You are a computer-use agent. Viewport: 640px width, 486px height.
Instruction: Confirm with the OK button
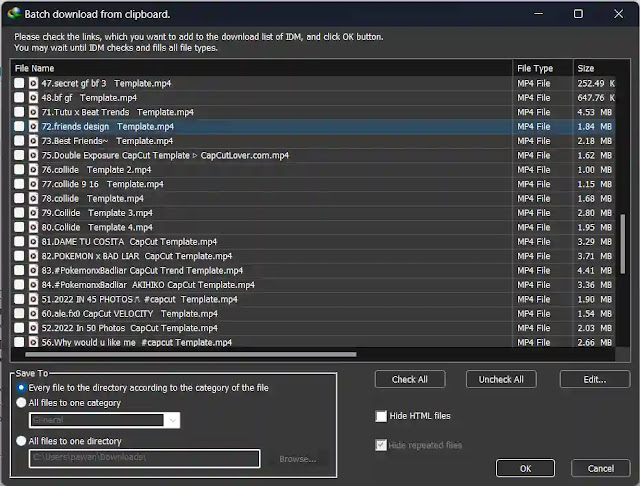(x=525, y=468)
